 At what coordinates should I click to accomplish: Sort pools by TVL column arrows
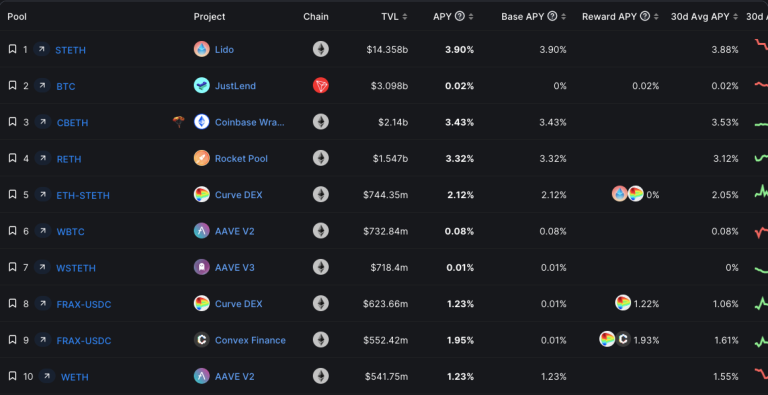click(x=405, y=17)
